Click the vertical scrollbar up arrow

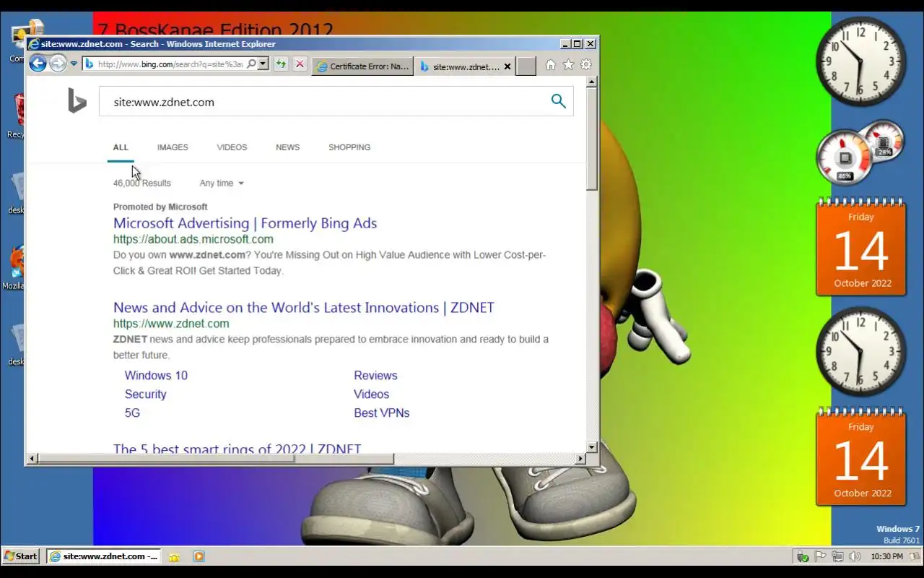[592, 82]
